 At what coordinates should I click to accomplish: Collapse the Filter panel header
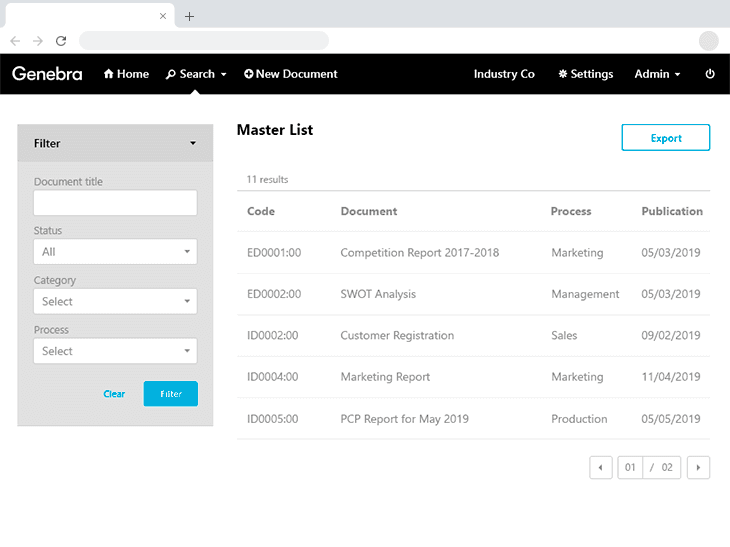point(115,143)
